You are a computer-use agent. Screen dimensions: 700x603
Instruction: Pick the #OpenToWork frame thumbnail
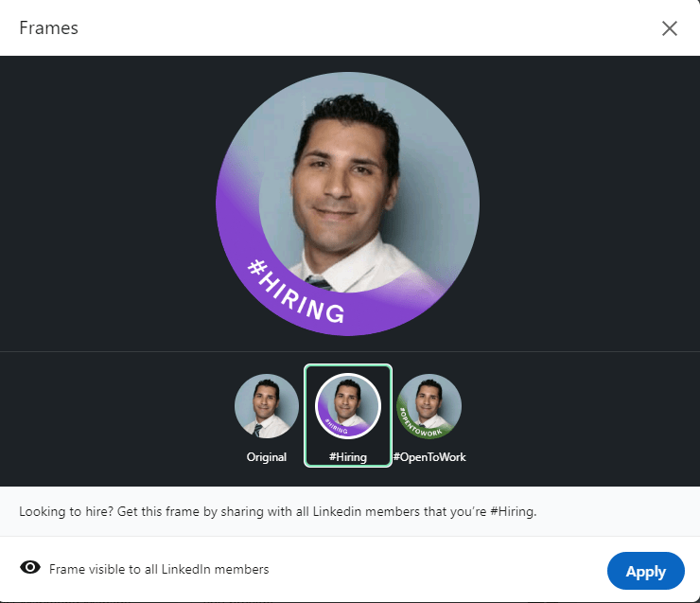click(429, 406)
